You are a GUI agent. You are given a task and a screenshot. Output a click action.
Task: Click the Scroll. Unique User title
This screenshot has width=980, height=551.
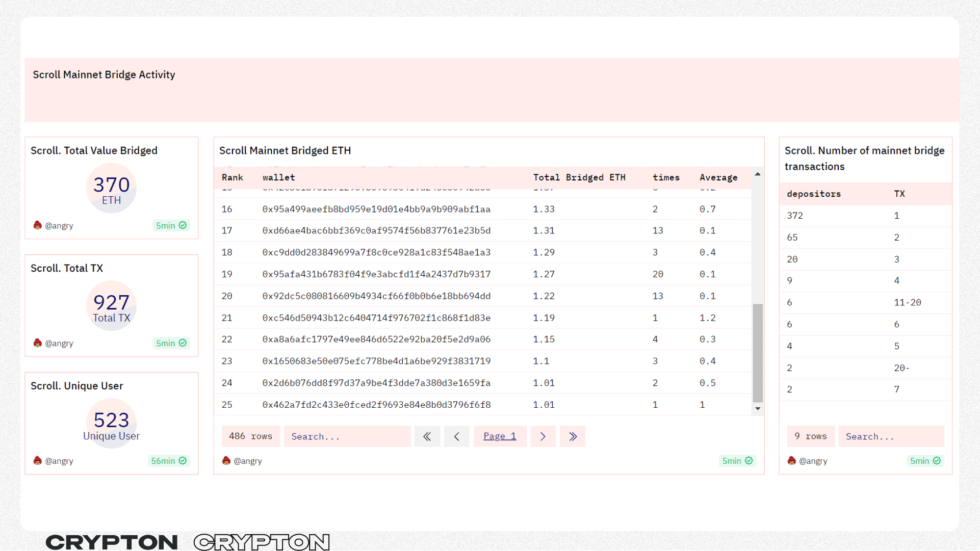click(x=77, y=386)
